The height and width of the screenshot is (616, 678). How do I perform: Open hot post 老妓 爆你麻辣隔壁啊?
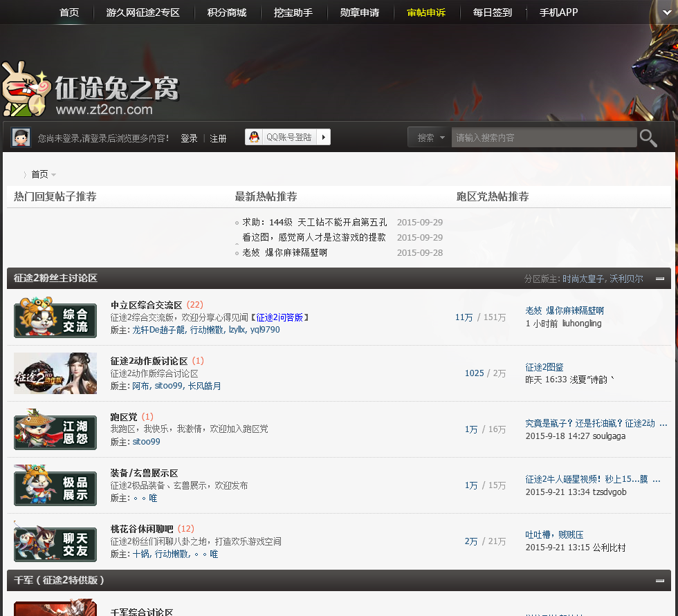pos(284,252)
